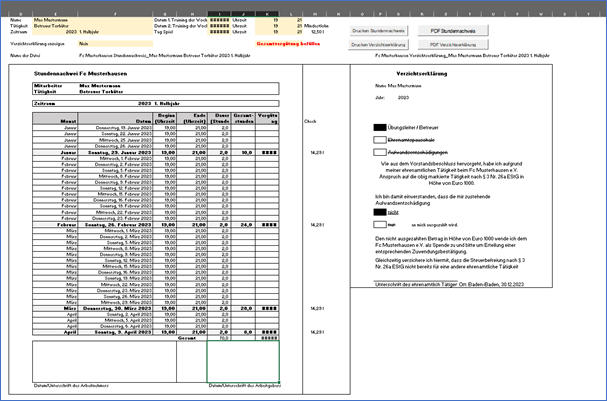The width and height of the screenshot is (607, 401).
Task: Click the 'Stundennachweis Fc Musterhausen' heading
Action: click(x=81, y=74)
